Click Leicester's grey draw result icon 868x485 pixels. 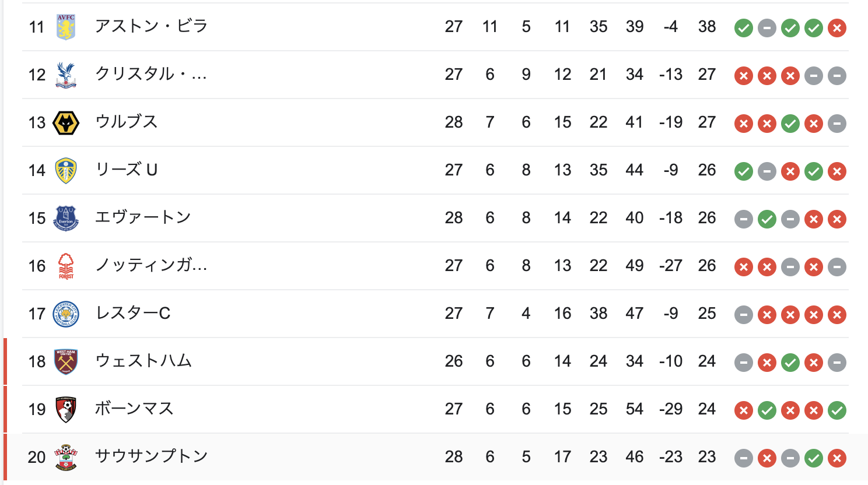click(744, 314)
